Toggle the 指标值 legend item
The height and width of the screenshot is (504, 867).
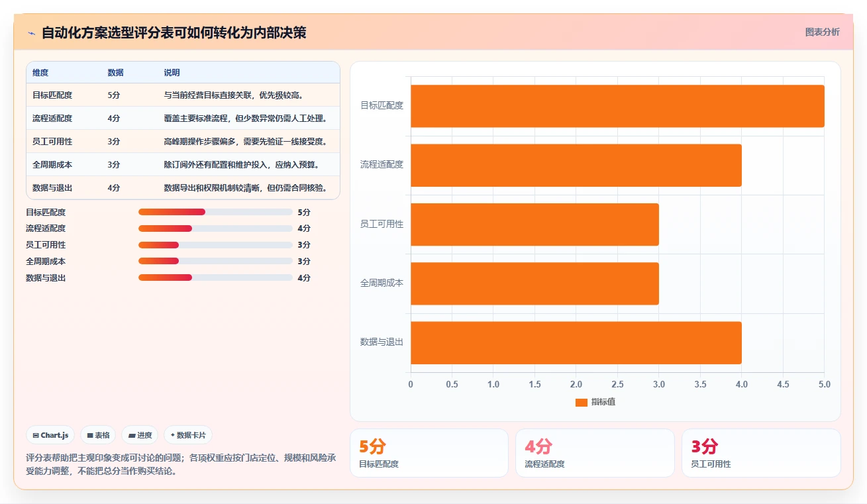tap(595, 402)
